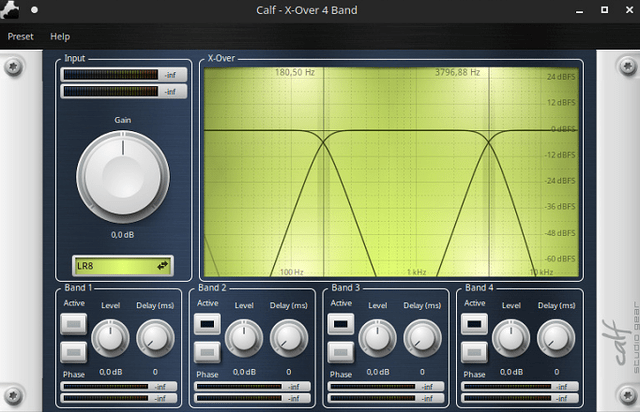Viewport: 640px width, 412px height.
Task: Click Band 2 lower output meter
Action: (252, 398)
